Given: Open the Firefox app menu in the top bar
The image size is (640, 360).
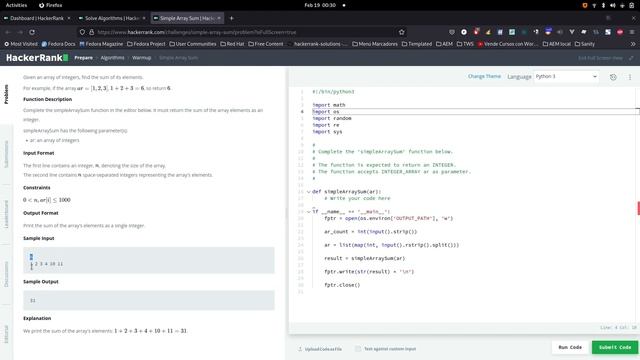Looking at the screenshot, I should (x=51, y=5).
